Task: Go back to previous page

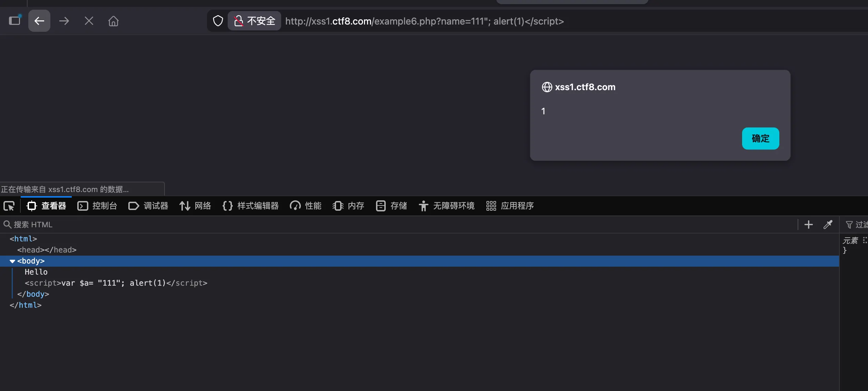Action: (x=39, y=21)
